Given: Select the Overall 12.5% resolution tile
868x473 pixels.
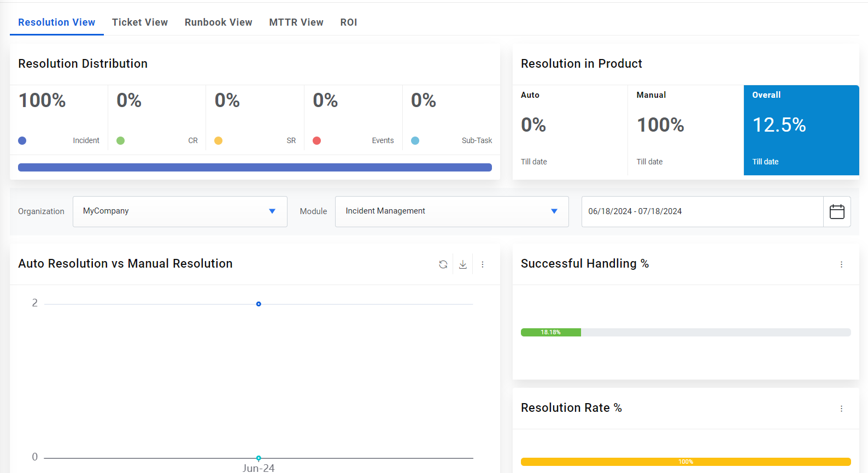Looking at the screenshot, I should click(x=801, y=130).
